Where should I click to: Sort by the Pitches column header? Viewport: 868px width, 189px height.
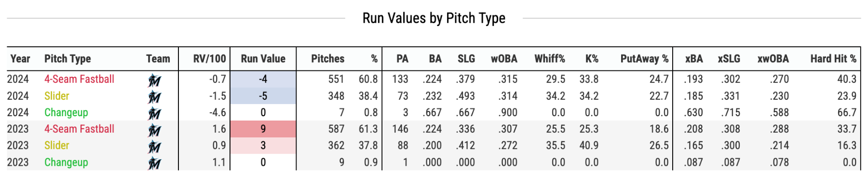click(x=327, y=59)
